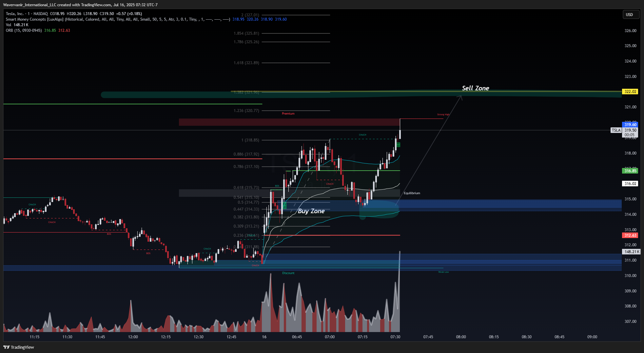Click the 1.786 (325.26) Fibonacci label

[x=246, y=42]
